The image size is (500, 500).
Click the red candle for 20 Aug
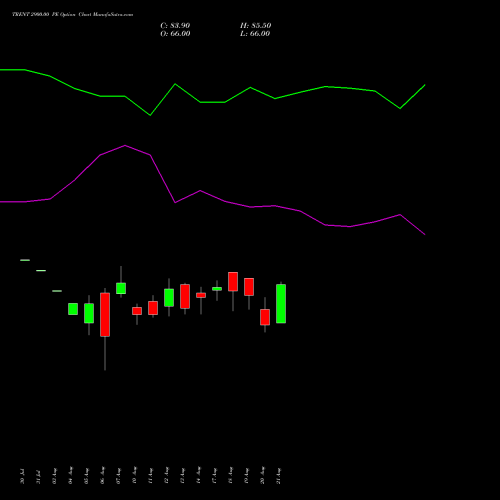coord(265,317)
